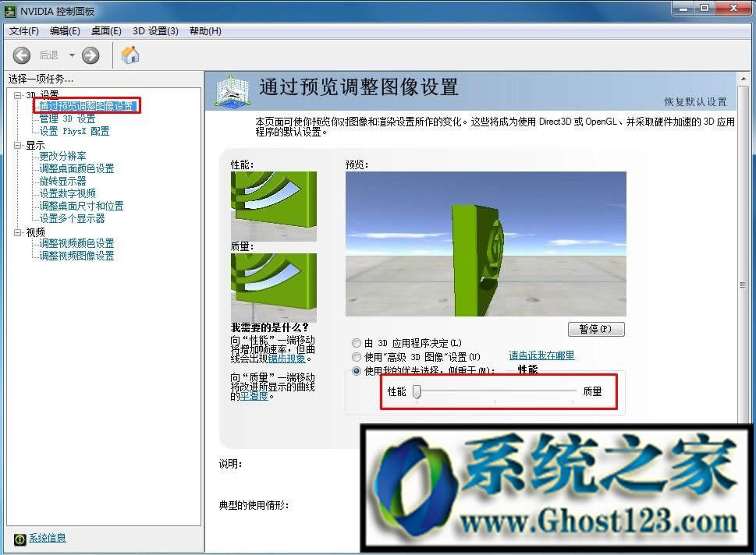The width and height of the screenshot is (756, 555).
Task: Choose 使用高级 3D 图像设置 radio option
Action: (357, 357)
